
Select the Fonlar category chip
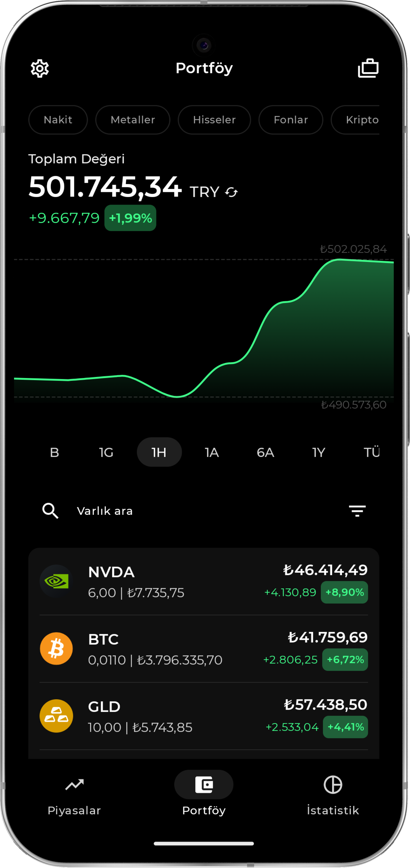(291, 120)
